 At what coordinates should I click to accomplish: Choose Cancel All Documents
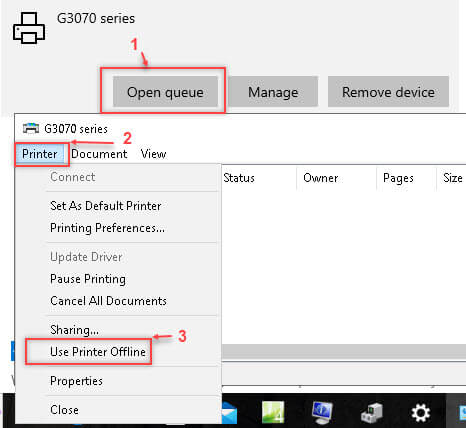[108, 301]
